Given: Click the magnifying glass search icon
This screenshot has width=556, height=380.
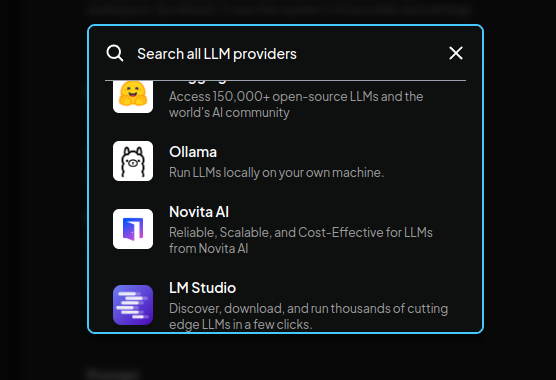Looking at the screenshot, I should click(x=115, y=54).
